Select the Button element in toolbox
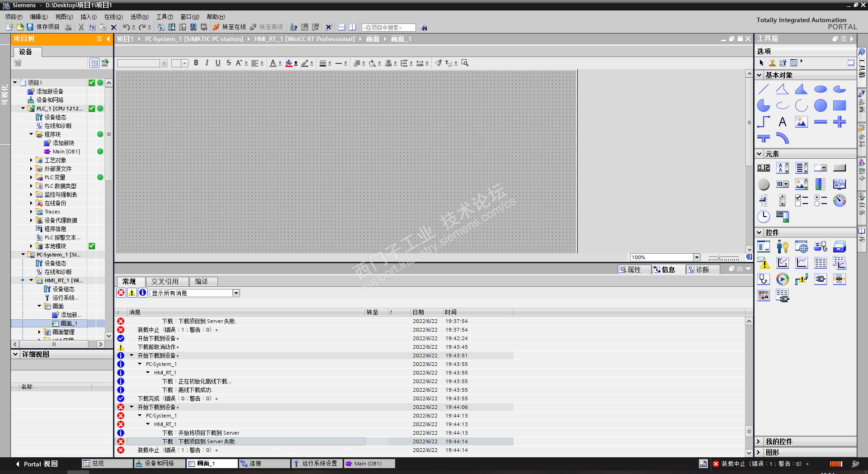Viewport: 868px width, 474px height. click(840, 168)
